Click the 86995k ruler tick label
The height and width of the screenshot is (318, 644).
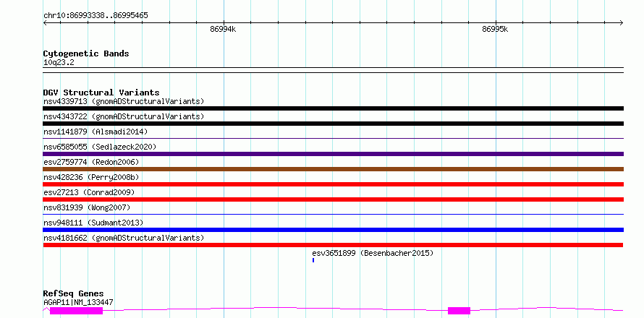[x=495, y=29]
